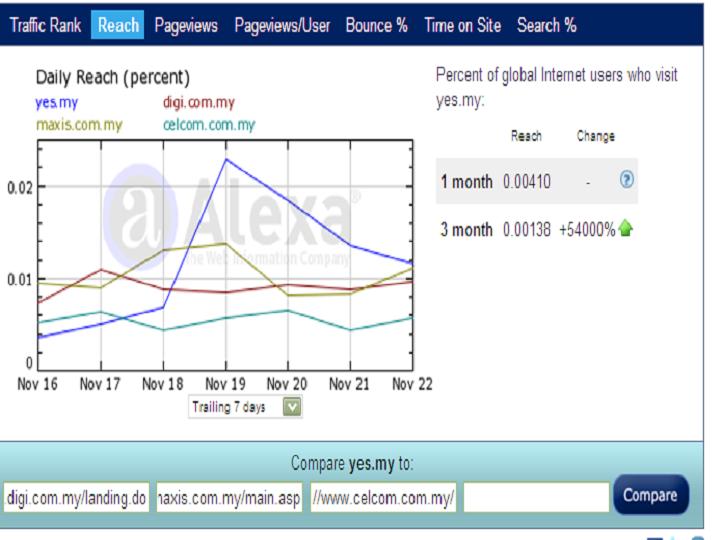This screenshot has width=720, height=540.
Task: Click the 0.02 y-axis label
Action: [20, 188]
